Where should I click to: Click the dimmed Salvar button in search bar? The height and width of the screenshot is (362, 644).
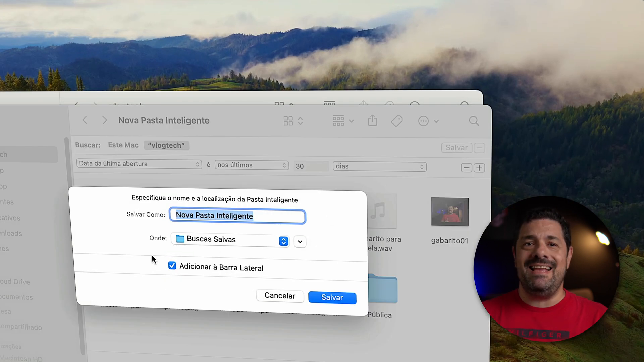pyautogui.click(x=457, y=148)
